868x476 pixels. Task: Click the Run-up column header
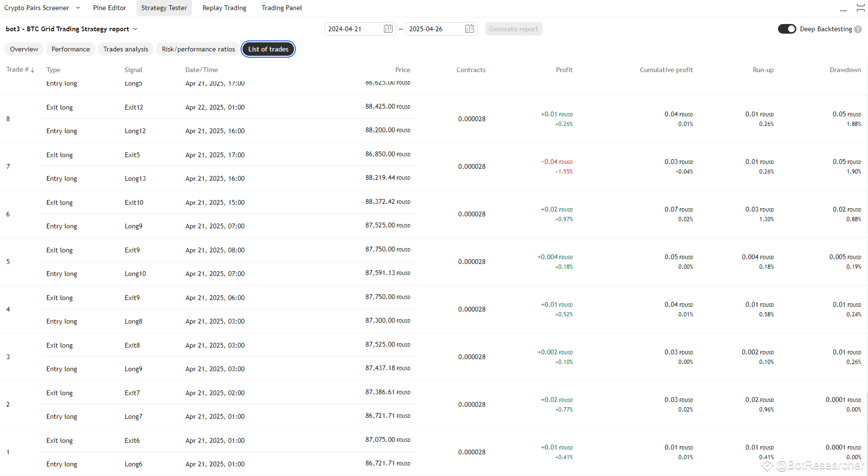pos(763,70)
